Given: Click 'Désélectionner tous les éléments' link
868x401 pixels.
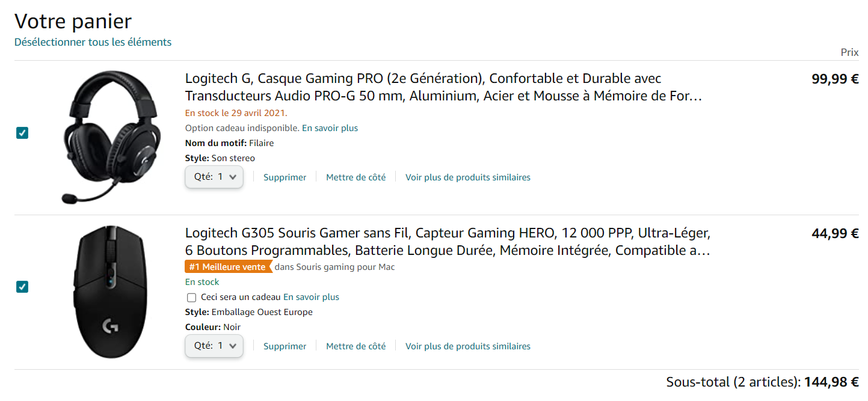Looking at the screenshot, I should (93, 42).
